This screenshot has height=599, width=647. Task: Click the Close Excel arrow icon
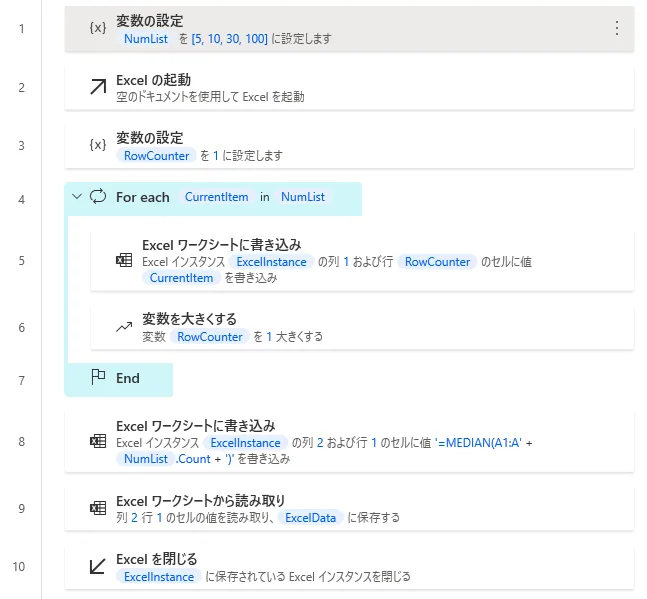click(97, 566)
